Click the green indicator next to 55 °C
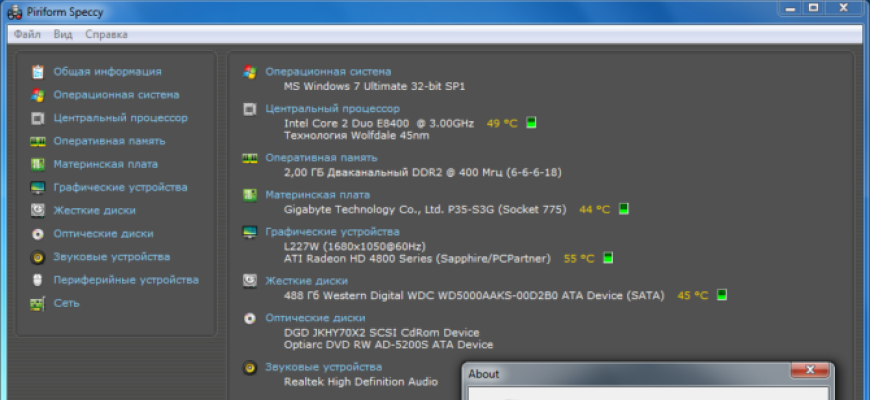 [608, 258]
